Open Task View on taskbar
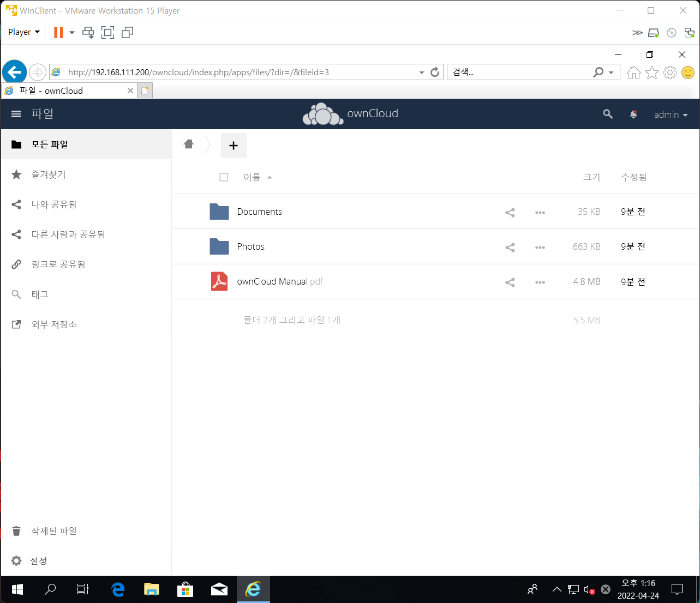Image resolution: width=700 pixels, height=603 pixels. (x=83, y=589)
